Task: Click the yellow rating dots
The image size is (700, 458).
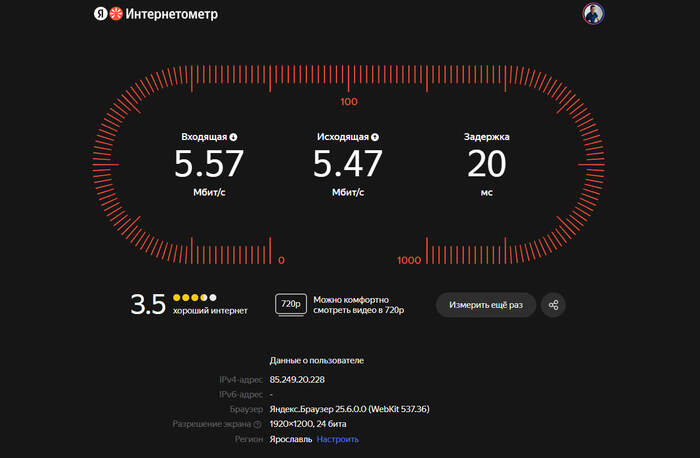Action: (x=194, y=297)
